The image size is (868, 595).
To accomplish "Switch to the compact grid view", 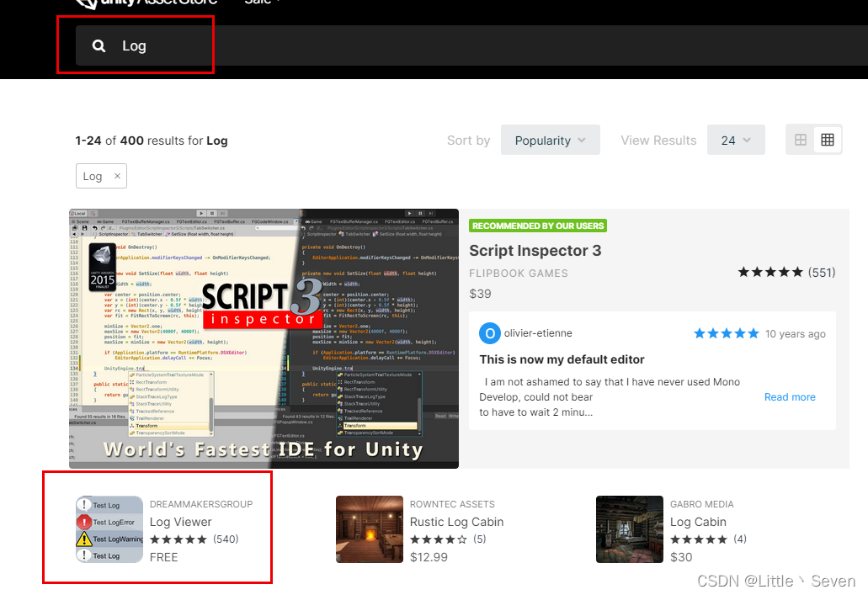I will (x=828, y=139).
